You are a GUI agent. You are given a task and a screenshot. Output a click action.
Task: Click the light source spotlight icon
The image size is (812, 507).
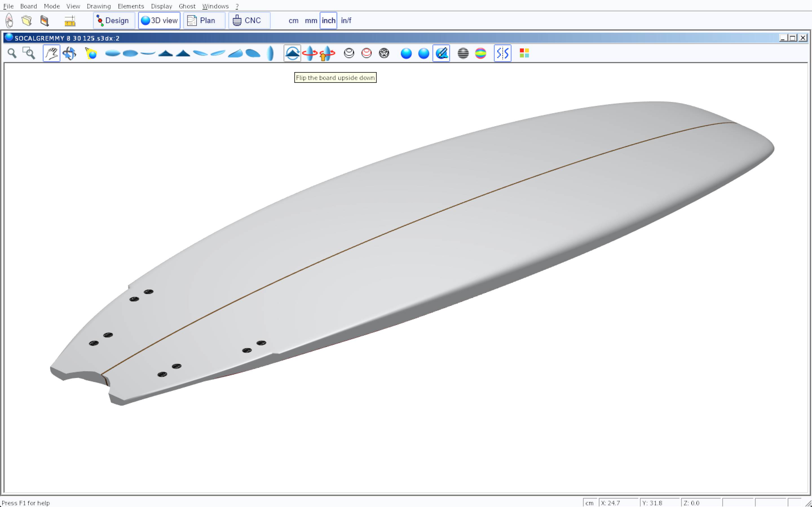(x=91, y=53)
